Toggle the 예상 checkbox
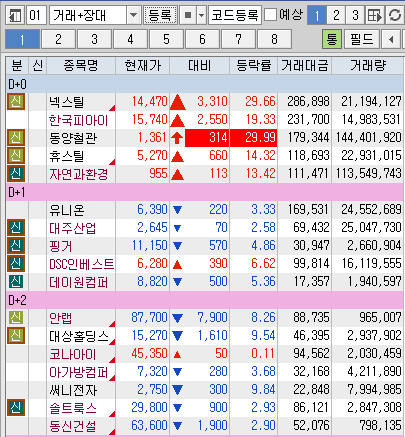The width and height of the screenshot is (405, 437). (270, 14)
